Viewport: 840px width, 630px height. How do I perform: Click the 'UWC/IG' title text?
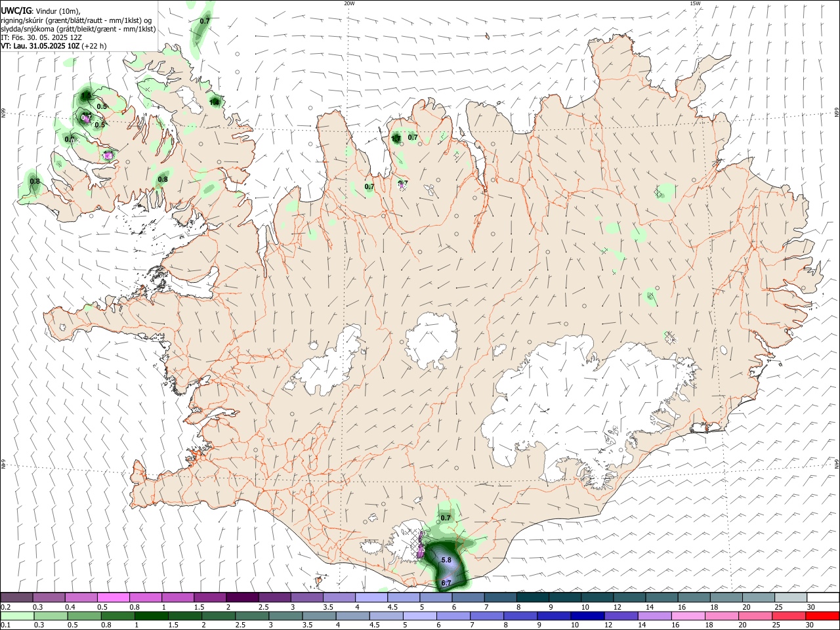[x=16, y=10]
